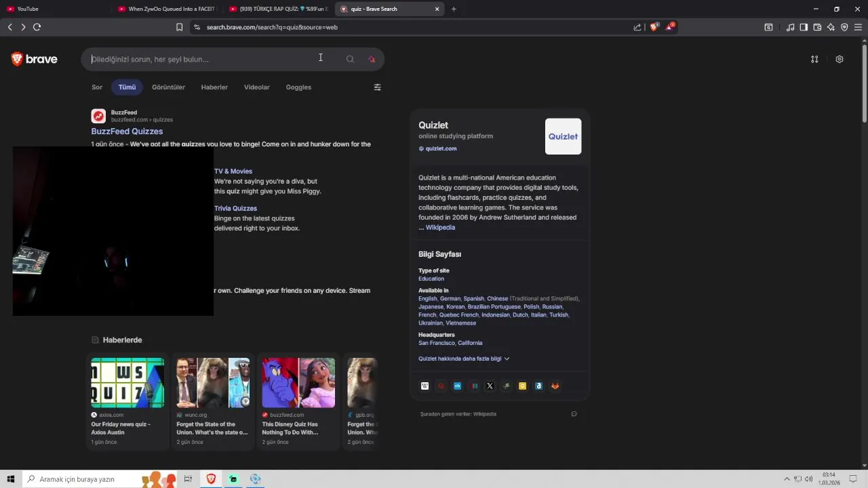
Task: Click the Windows taskbar search box
Action: tap(100, 479)
